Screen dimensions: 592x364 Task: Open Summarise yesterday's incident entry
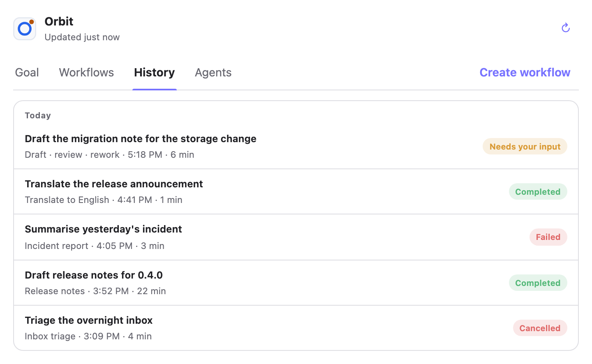coord(296,237)
